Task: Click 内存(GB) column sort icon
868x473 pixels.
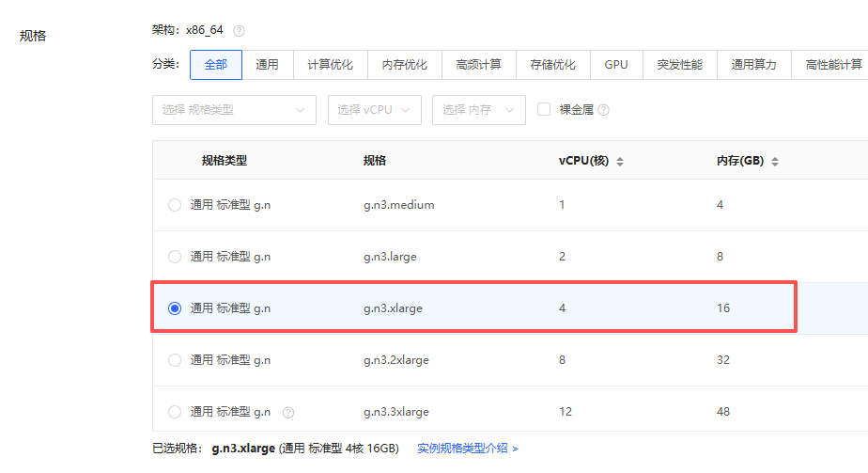Action: (774, 162)
